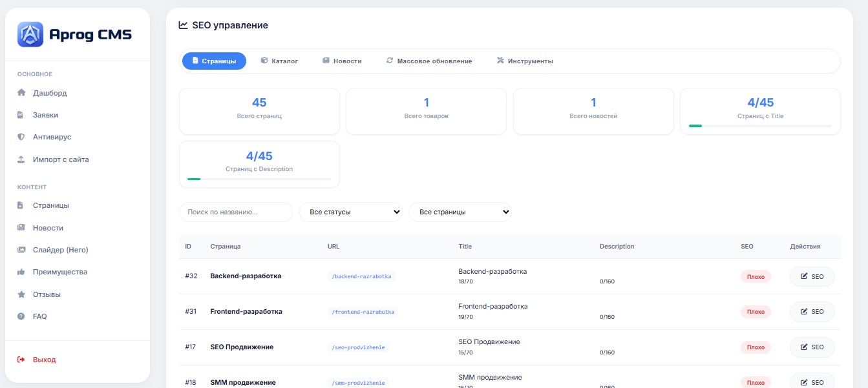Click the SEO управление page heading
Image resolution: width=868 pixels, height=388 pixels.
230,25
